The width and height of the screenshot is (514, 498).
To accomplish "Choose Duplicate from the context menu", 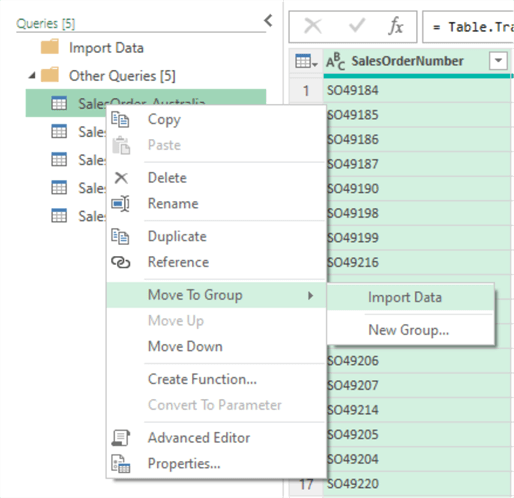I will [177, 236].
